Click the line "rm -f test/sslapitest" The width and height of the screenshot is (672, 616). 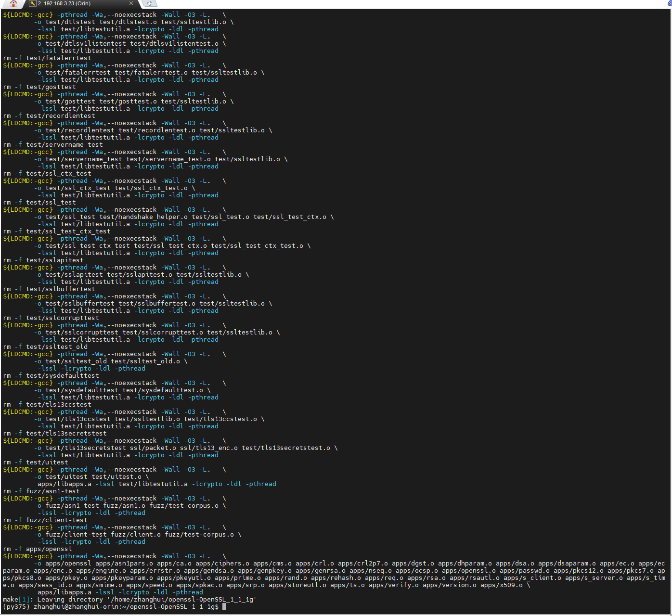[x=43, y=260]
